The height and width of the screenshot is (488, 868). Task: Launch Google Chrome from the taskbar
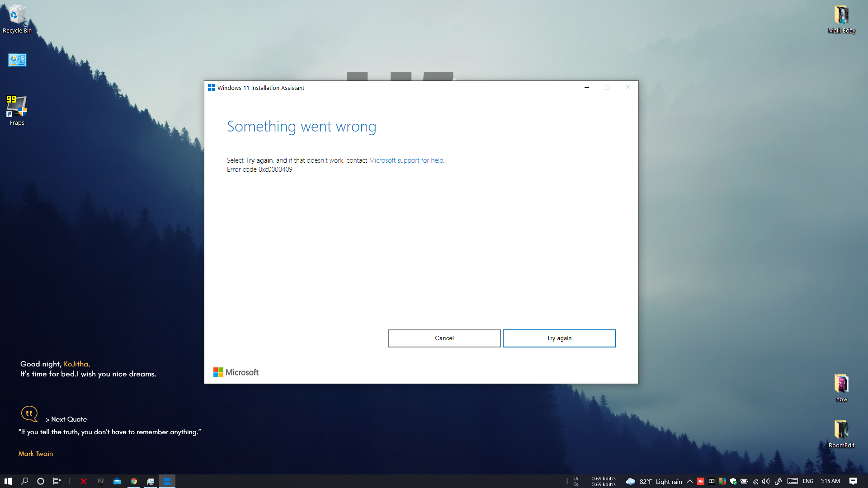tap(134, 481)
